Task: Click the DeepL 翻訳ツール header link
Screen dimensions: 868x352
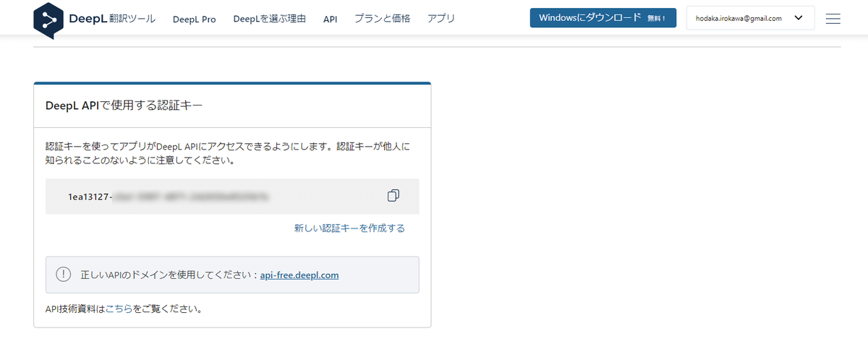Action: (112, 19)
